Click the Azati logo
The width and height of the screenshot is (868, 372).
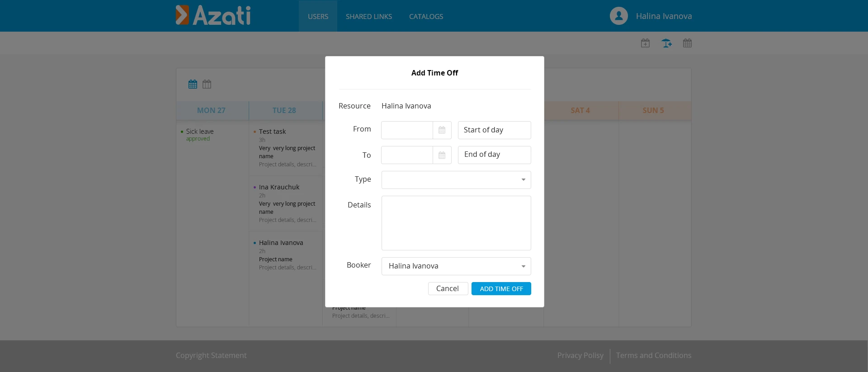pyautogui.click(x=213, y=15)
